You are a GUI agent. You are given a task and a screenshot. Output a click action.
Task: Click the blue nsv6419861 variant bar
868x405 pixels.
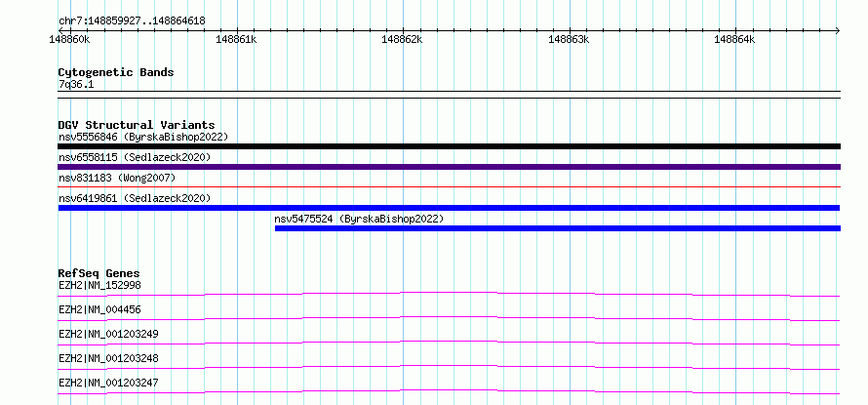[449, 208]
